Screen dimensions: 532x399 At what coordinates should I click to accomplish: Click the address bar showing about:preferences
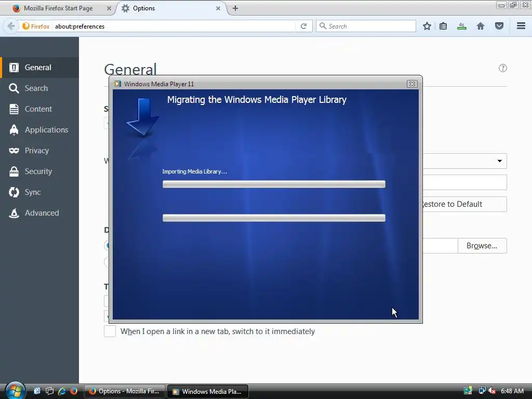(173, 26)
